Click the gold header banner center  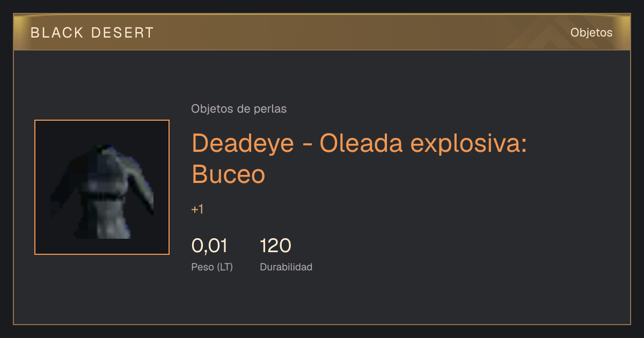(x=322, y=32)
